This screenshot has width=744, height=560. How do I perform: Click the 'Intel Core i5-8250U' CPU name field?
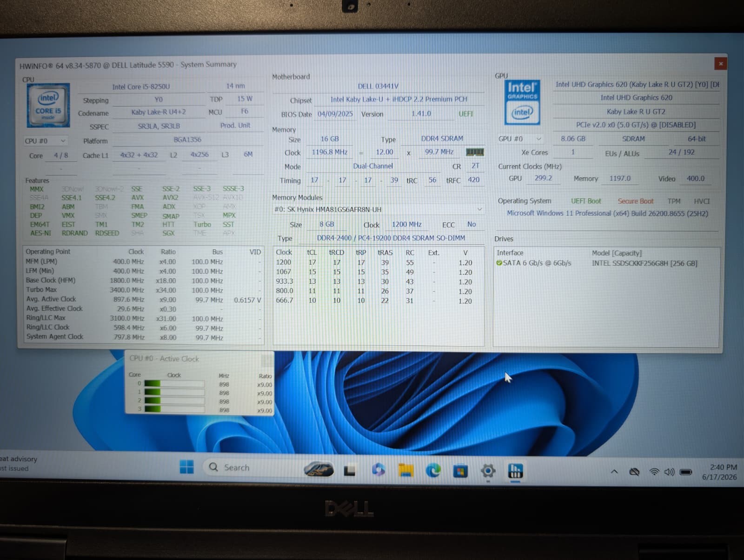[x=141, y=87]
